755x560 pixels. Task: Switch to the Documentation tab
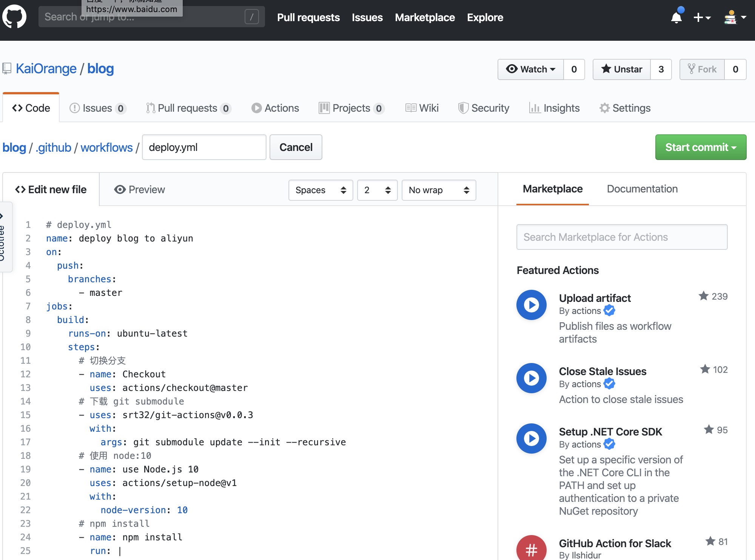pyautogui.click(x=642, y=189)
